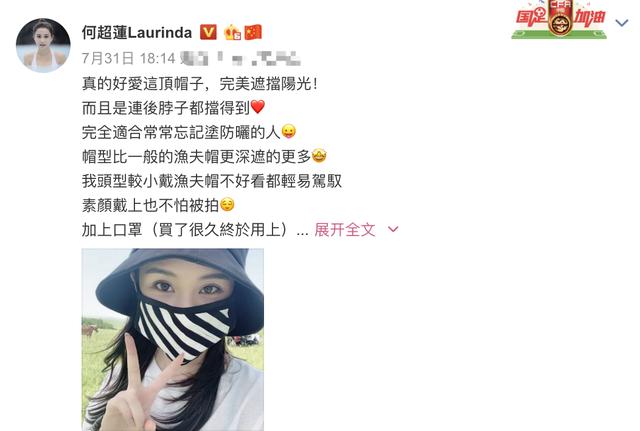Click the relieved face emoji after 被拍

pyautogui.click(x=227, y=204)
